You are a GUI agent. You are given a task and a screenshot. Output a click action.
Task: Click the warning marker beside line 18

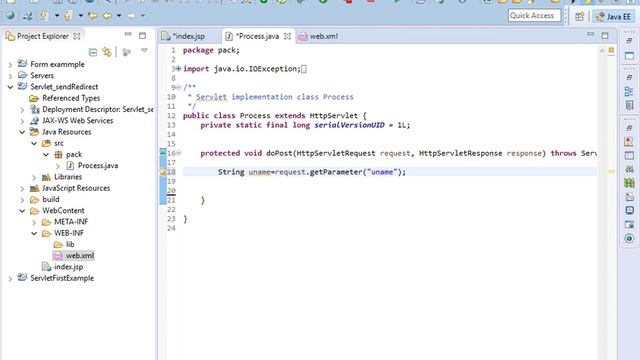tap(163, 172)
